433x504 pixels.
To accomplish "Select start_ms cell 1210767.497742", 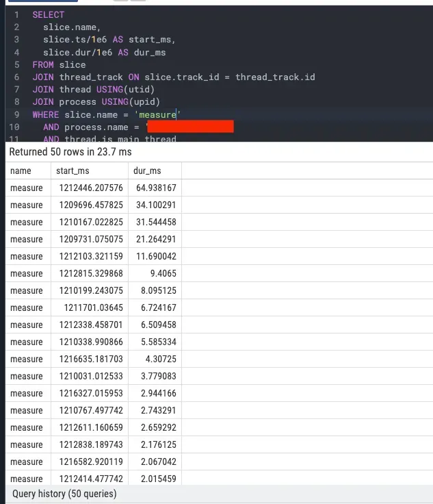I will coord(91,410).
